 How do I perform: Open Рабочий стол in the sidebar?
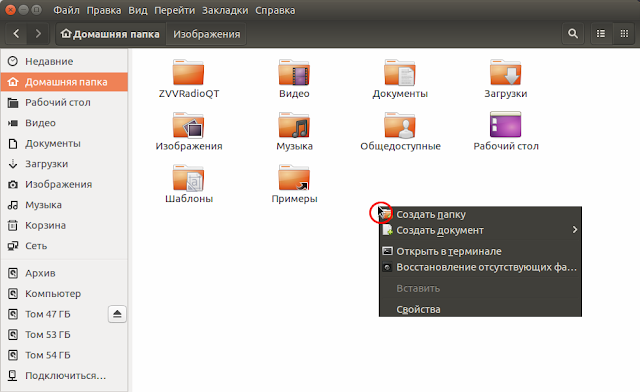pyautogui.click(x=64, y=102)
